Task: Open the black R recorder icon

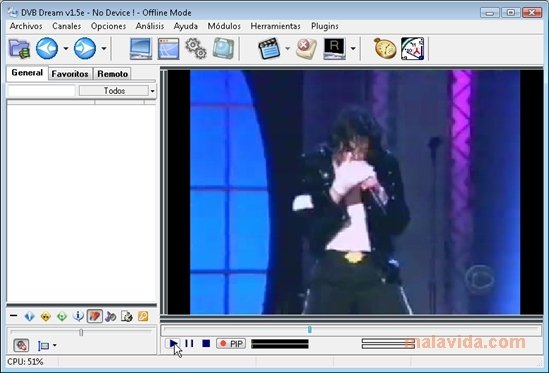Action: coord(334,48)
